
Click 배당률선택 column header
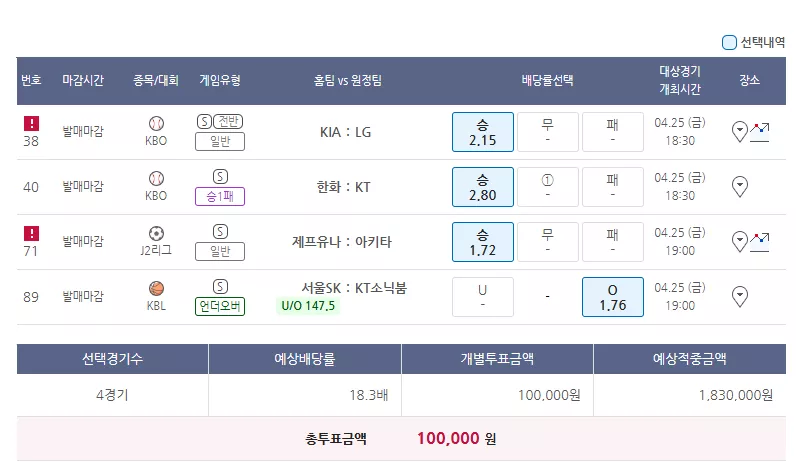(547, 80)
